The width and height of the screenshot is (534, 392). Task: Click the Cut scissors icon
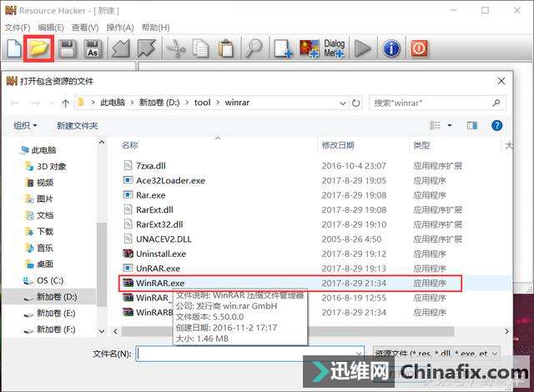tap(176, 48)
